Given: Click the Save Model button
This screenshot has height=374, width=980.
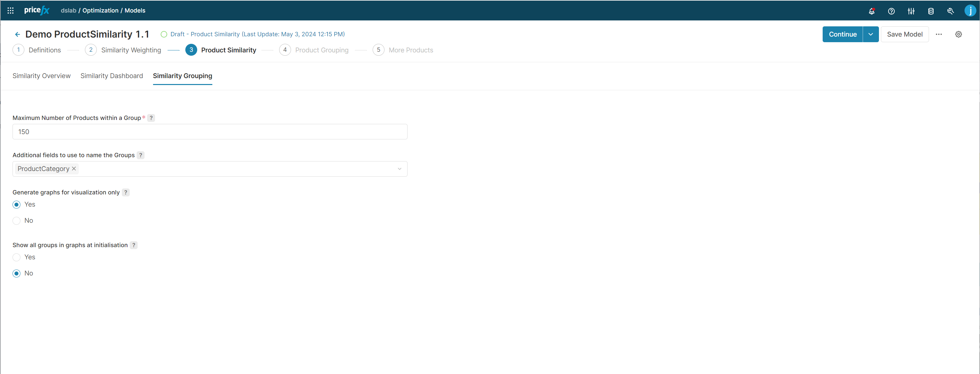Looking at the screenshot, I should tap(904, 34).
